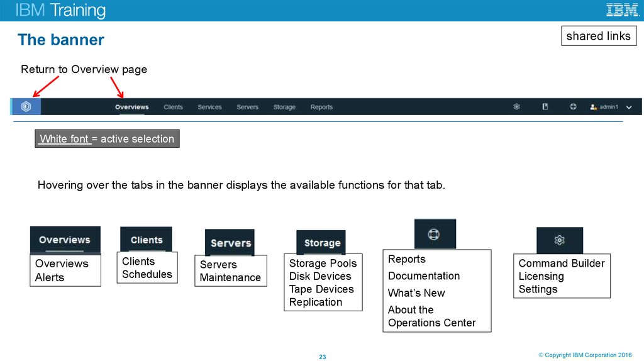Click the large help lifebuoy icon above Reports
This screenshot has height=361, width=644.
tap(435, 235)
